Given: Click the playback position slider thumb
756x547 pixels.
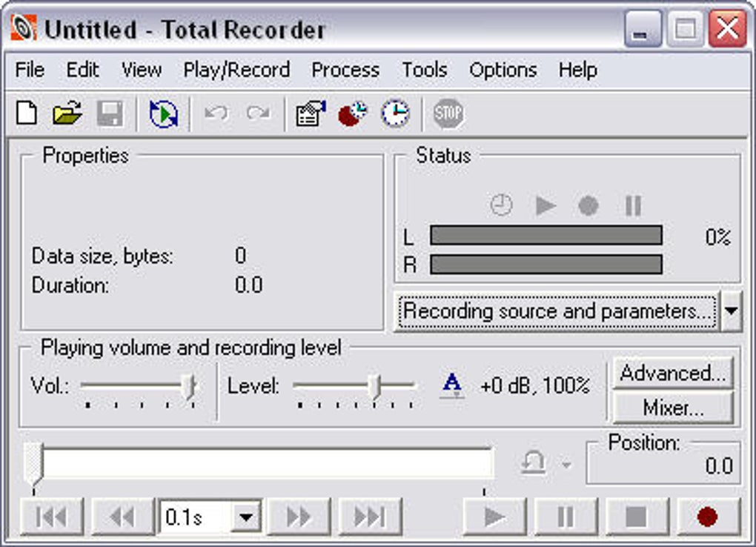Looking at the screenshot, I should tap(34, 464).
